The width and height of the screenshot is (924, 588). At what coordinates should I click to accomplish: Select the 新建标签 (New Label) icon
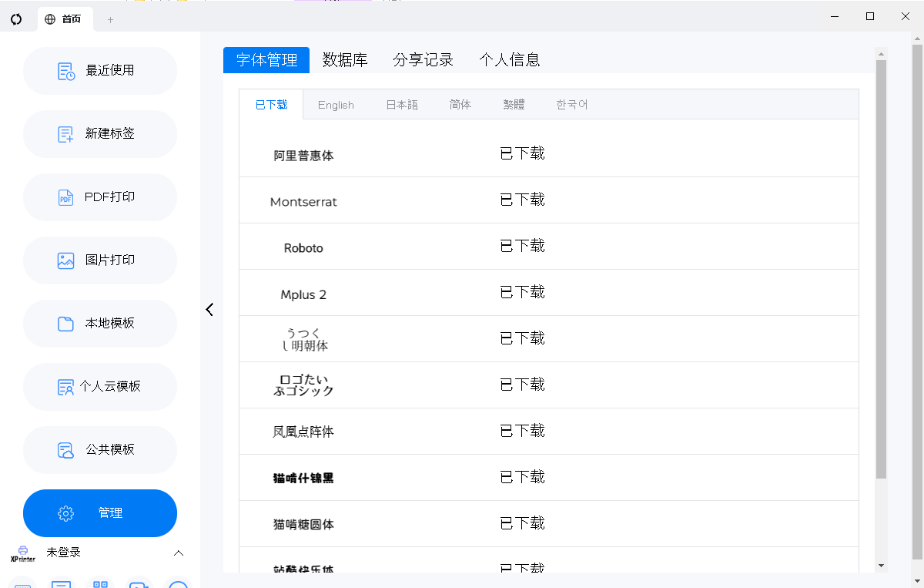coord(65,133)
